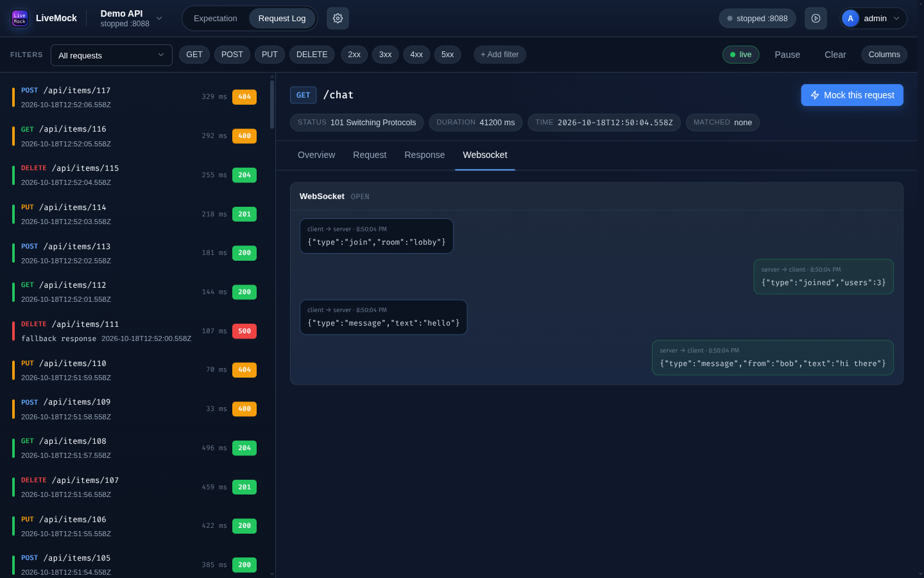Click the GET method badge beside /chat
Screen dimensions: 924x578
[304, 95]
